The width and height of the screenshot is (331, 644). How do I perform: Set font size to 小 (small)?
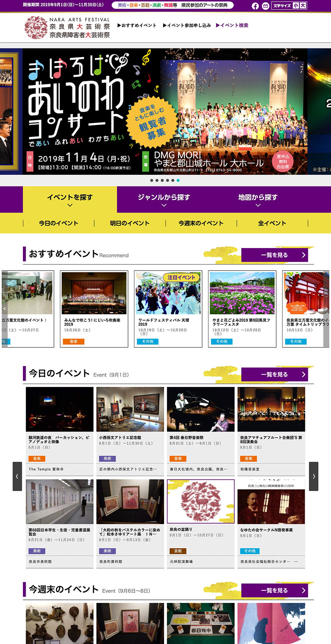296,6
